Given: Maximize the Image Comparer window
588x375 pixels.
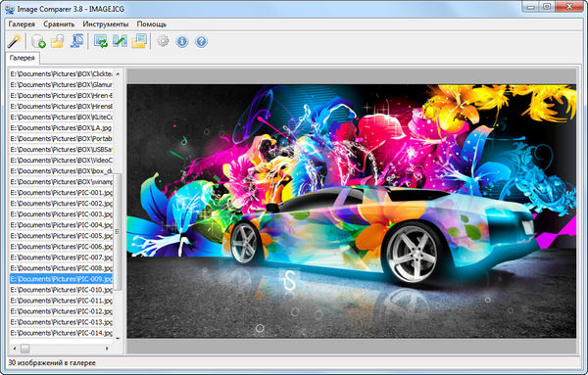Looking at the screenshot, I should 547,7.
